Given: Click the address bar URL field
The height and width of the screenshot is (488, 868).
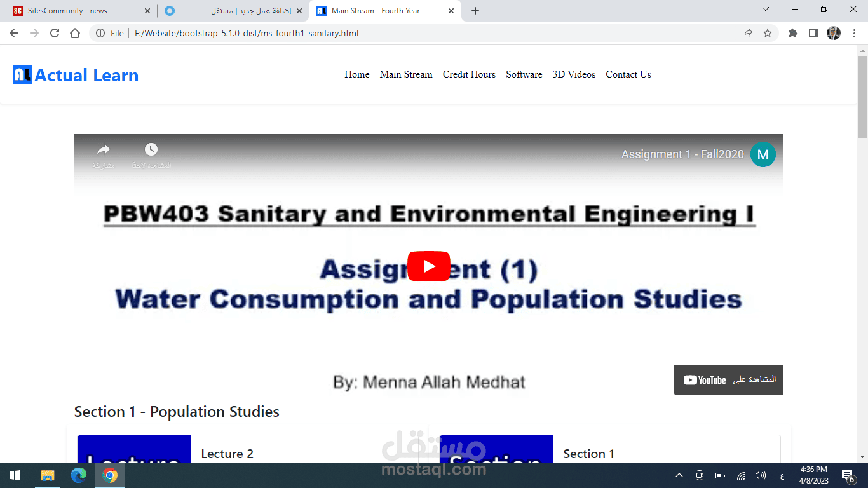Looking at the screenshot, I should click(x=432, y=33).
